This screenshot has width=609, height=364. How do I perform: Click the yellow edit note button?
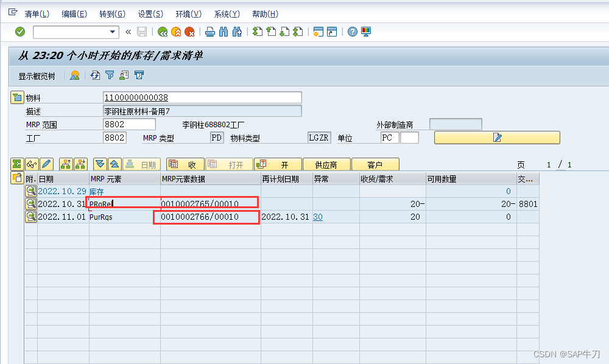497,138
